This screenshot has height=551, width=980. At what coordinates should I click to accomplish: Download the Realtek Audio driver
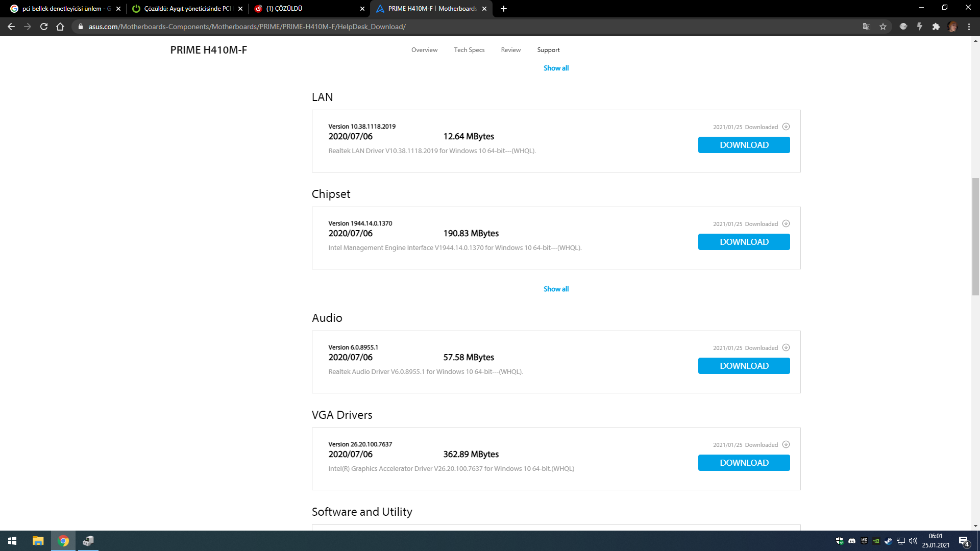pos(744,366)
